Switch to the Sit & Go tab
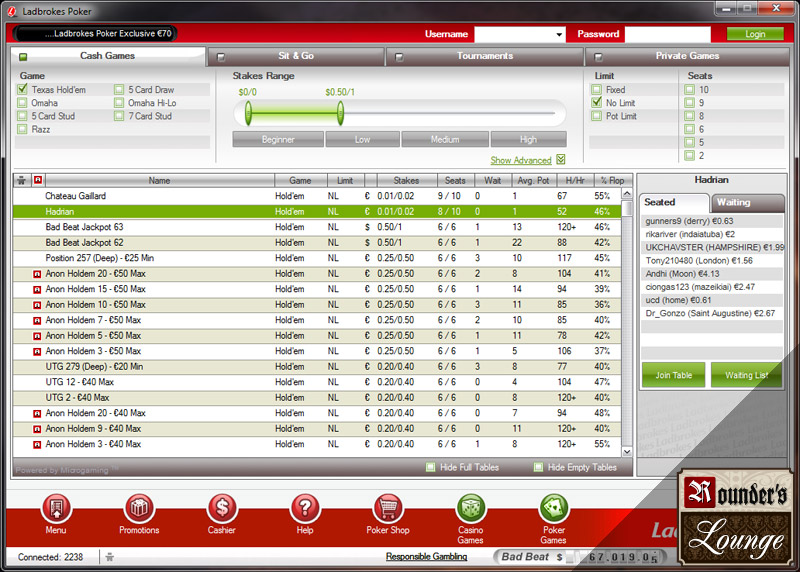 [296, 56]
